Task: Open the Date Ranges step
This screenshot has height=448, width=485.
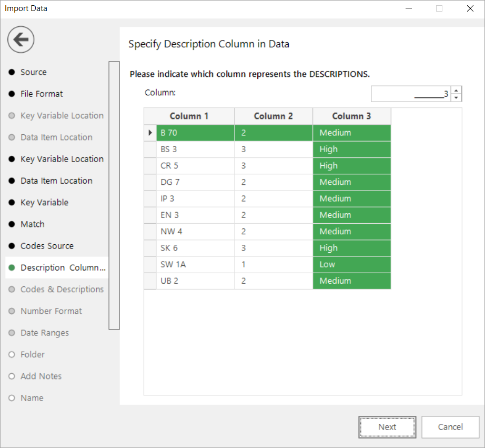Action: [45, 333]
